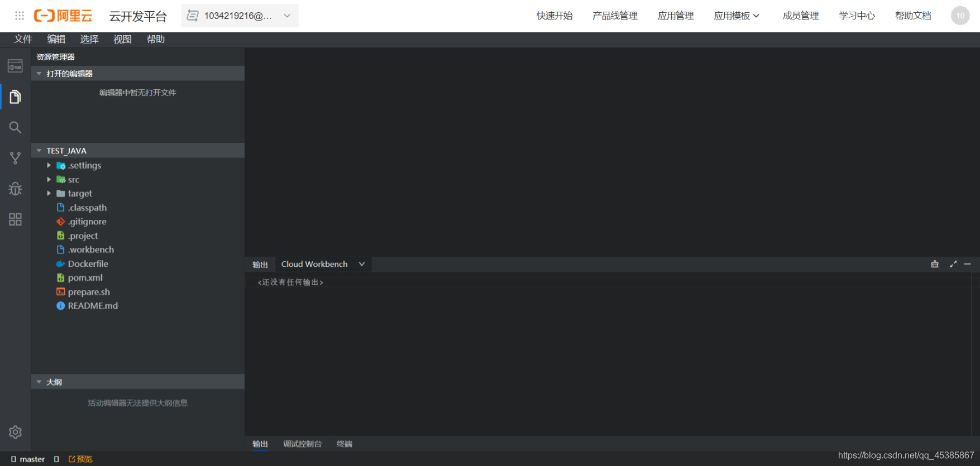Image resolution: width=980 pixels, height=466 pixels.
Task: Select the 输出 output panel title tab
Action: coord(260,265)
